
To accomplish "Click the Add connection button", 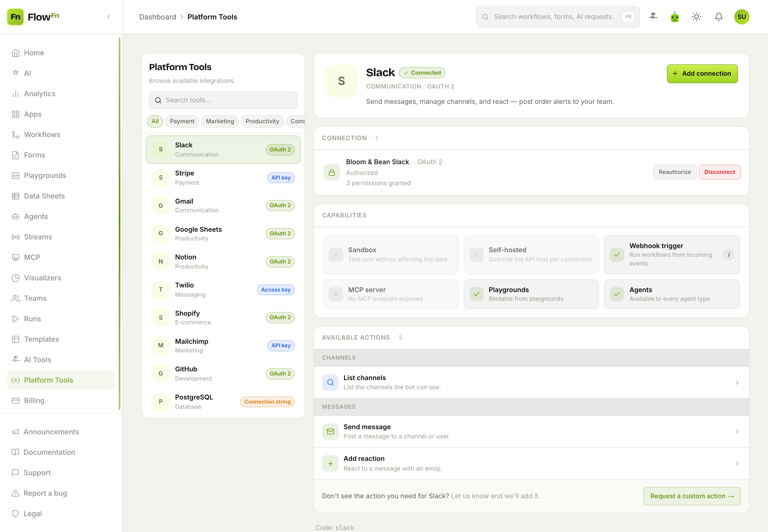I will [702, 74].
